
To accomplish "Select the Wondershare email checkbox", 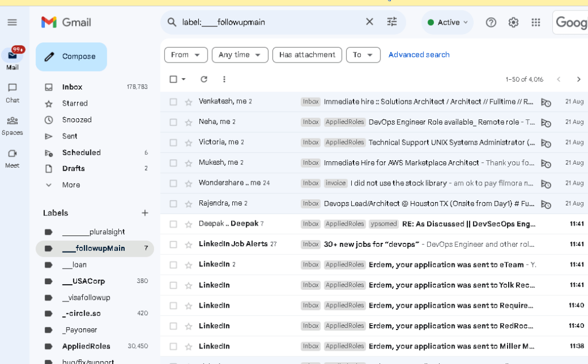I will 173,183.
